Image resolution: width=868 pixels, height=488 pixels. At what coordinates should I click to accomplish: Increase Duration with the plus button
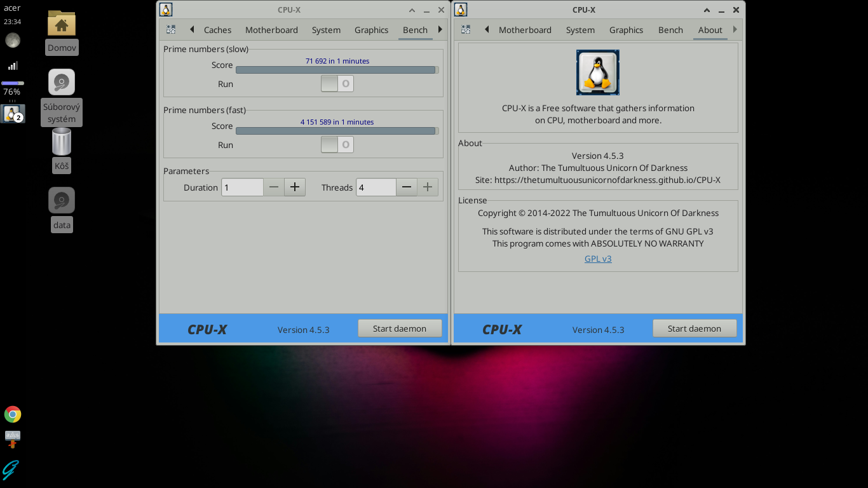click(295, 187)
